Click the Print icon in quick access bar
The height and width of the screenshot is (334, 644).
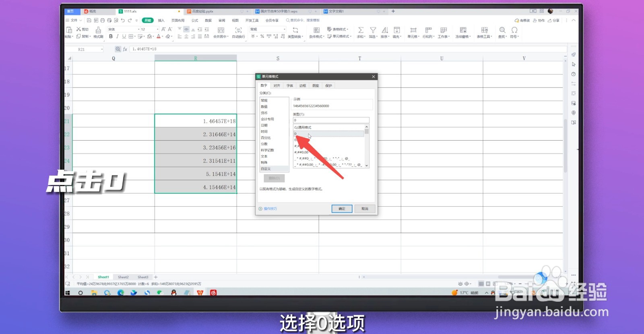pos(103,20)
